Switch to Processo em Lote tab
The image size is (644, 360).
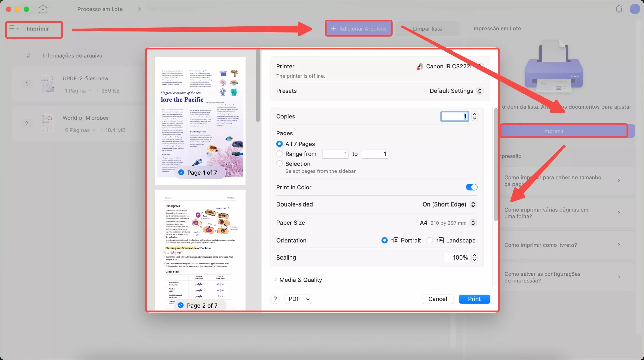(x=100, y=9)
